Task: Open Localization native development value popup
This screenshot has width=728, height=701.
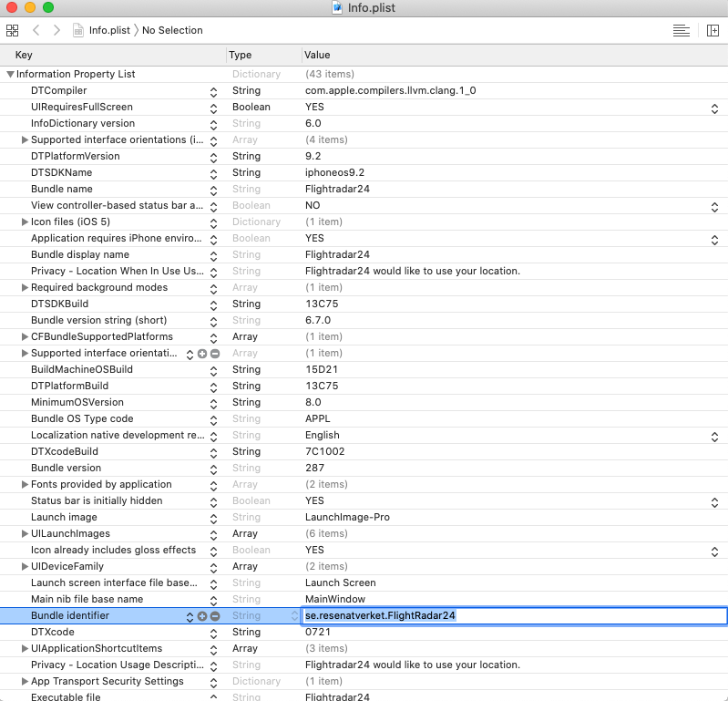Action: click(x=714, y=437)
